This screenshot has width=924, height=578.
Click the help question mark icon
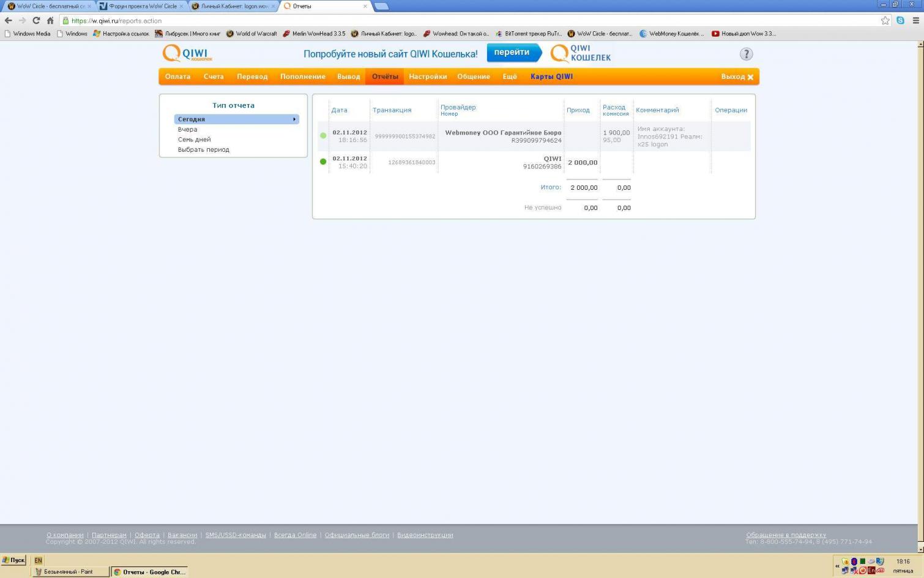pyautogui.click(x=746, y=54)
